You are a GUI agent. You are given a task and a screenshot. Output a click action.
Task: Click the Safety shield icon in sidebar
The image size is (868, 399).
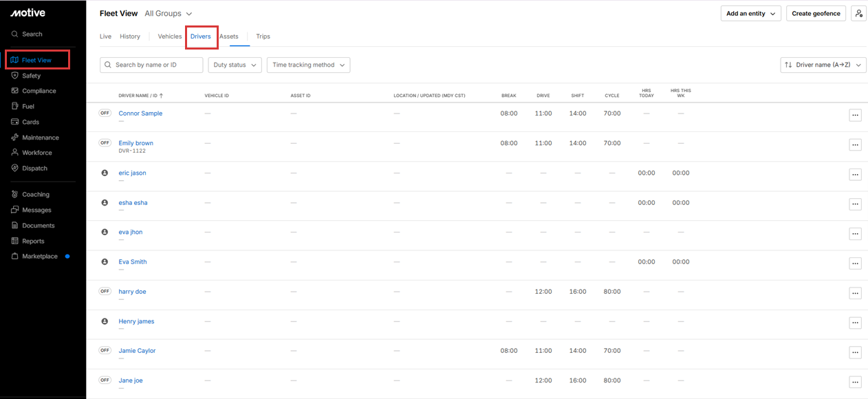tap(15, 76)
